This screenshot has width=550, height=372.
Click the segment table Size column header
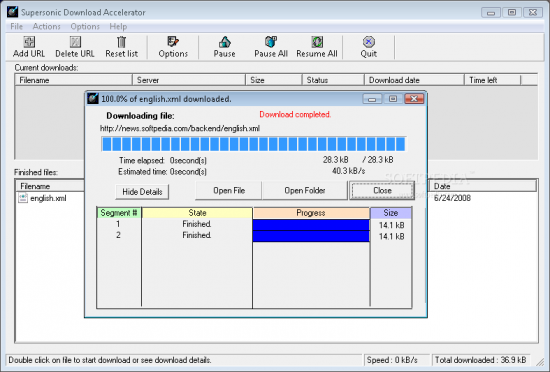pyautogui.click(x=391, y=213)
